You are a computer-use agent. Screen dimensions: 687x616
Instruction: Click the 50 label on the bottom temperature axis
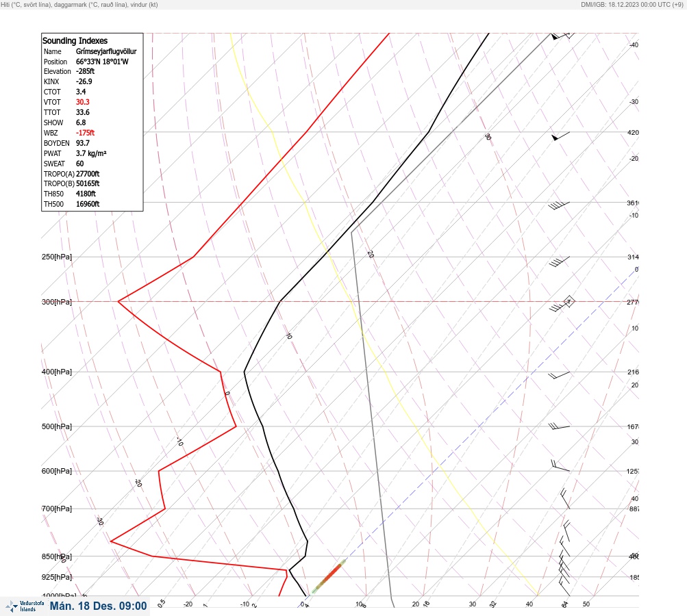click(x=586, y=604)
